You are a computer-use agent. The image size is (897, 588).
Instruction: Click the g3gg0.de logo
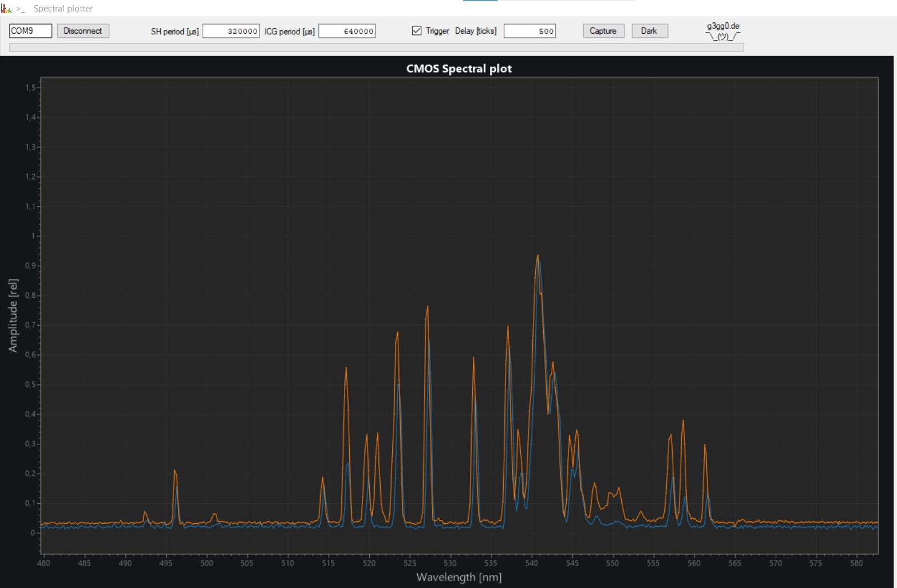click(x=723, y=31)
